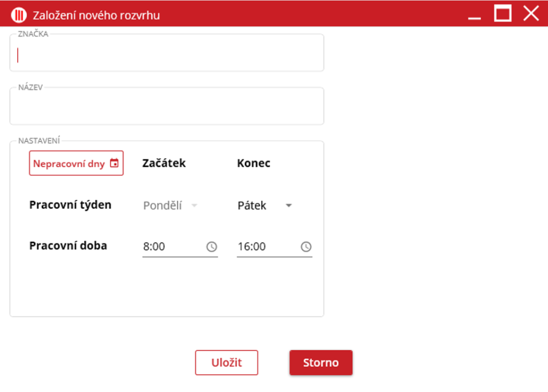Cancel with the Storno button
Screen dimensions: 548x392
[321, 363]
